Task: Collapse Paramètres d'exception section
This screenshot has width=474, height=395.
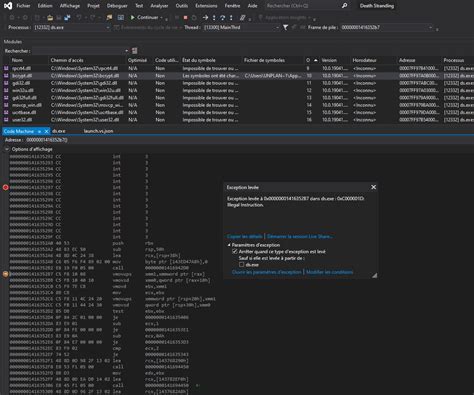Action: (229, 245)
